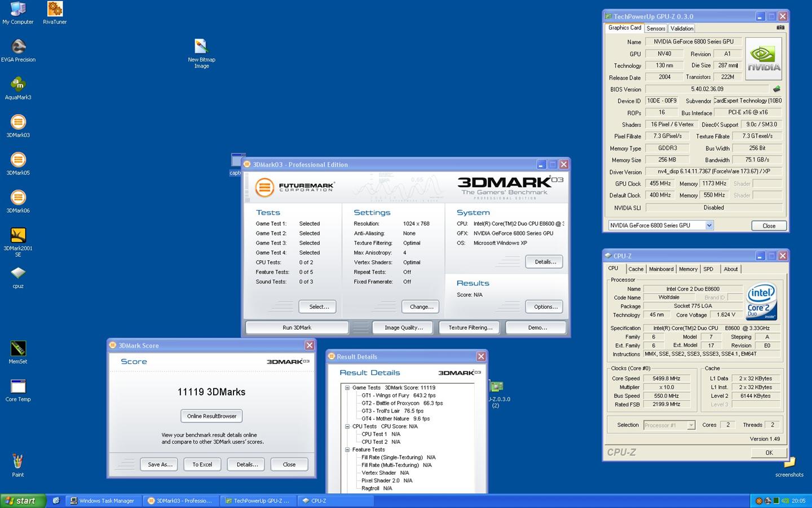Image resolution: width=812 pixels, height=508 pixels.
Task: Click GPU Clock 455 MHz field
Action: [x=660, y=183]
